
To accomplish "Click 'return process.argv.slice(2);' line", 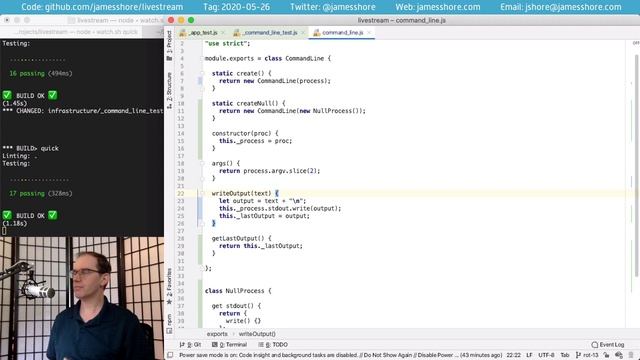I will tap(269, 171).
